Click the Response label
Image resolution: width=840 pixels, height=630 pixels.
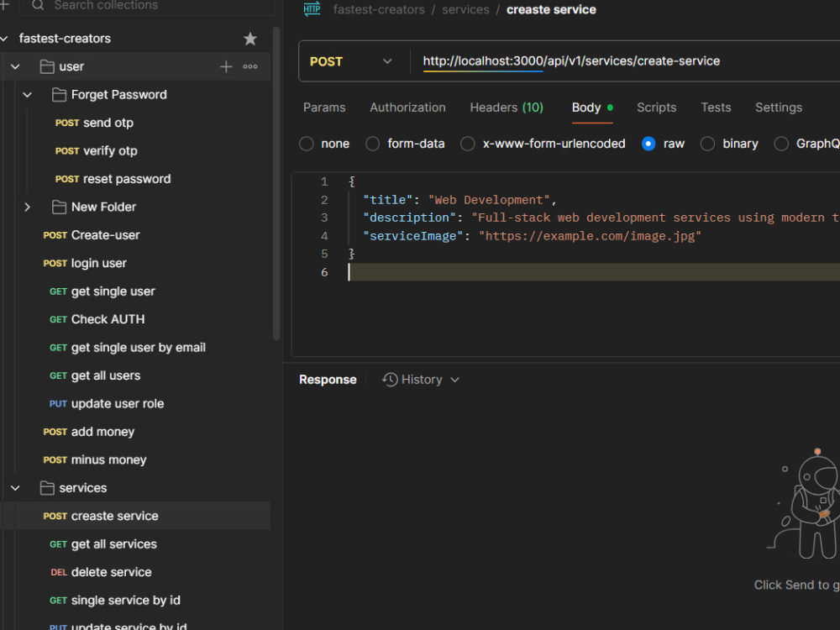coord(328,380)
